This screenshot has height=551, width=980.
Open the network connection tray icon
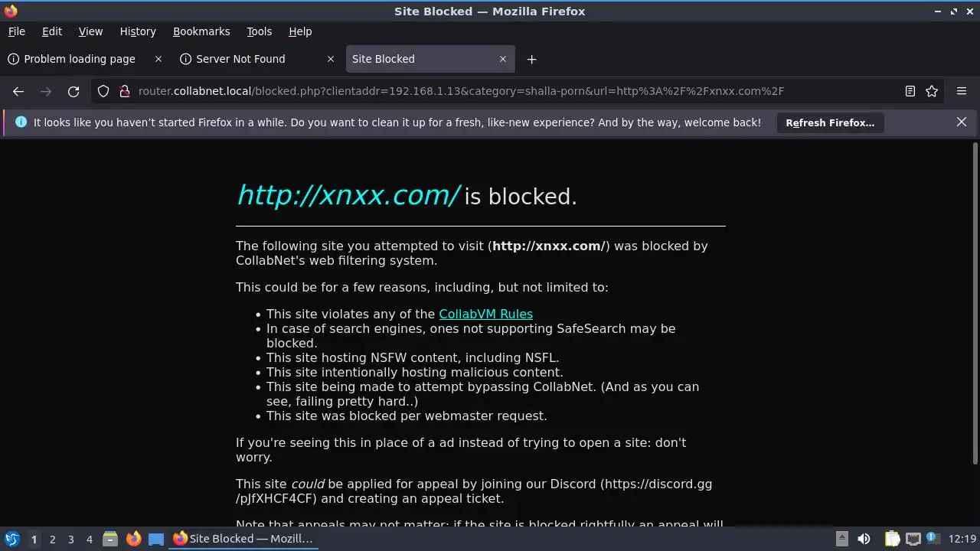913,539
